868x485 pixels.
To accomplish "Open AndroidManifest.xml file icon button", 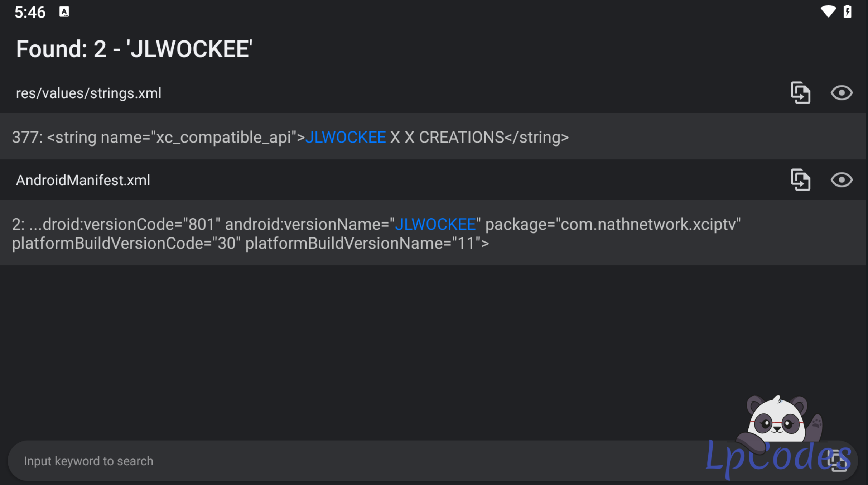I will (x=800, y=180).
